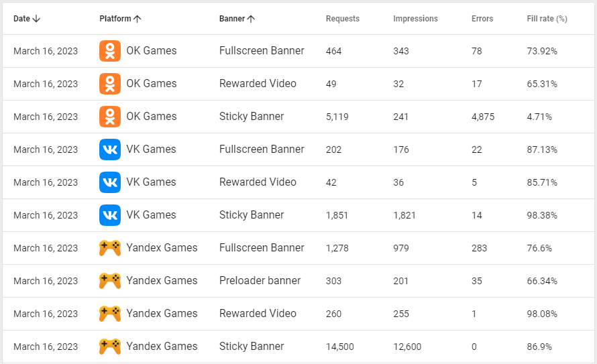The width and height of the screenshot is (597, 364).
Task: Click Yandex Games Rewarded Video banner text
Action: 258,314
